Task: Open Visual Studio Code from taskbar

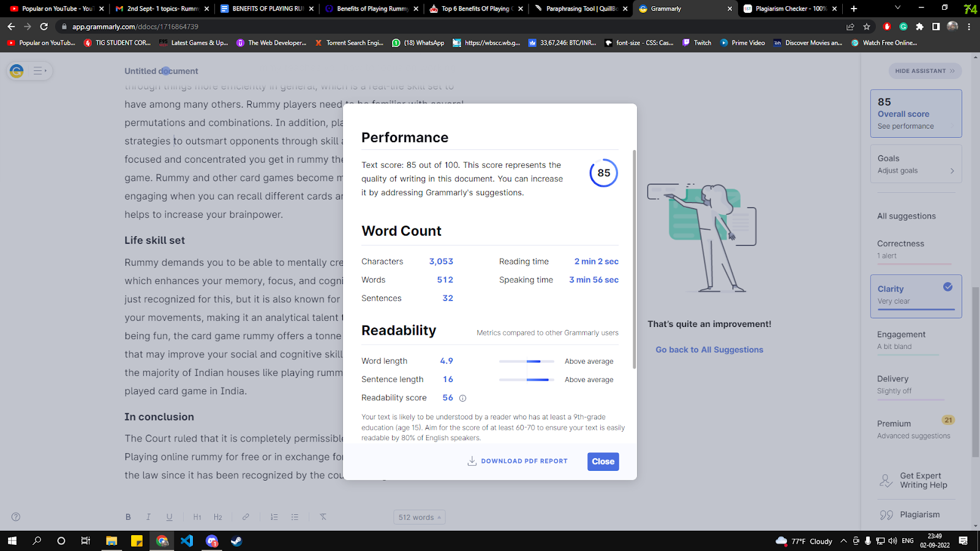Action: (x=187, y=541)
